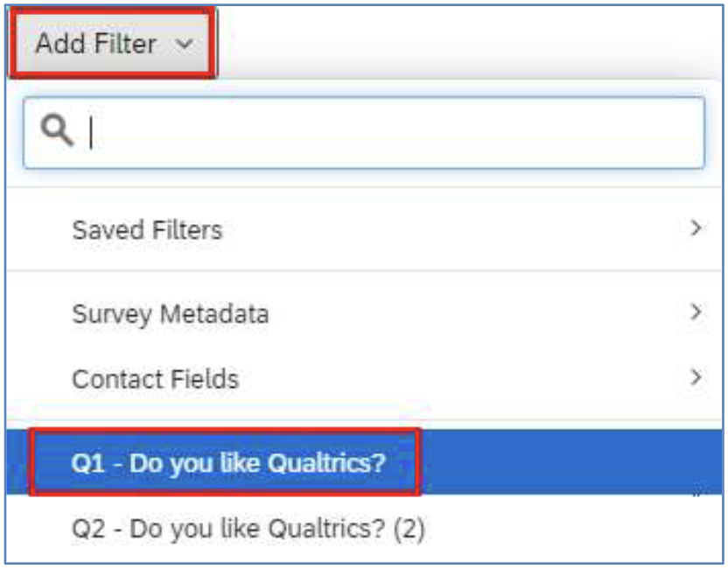
Task: Click the Saved Filters right-arrow icon
Action: (696, 228)
